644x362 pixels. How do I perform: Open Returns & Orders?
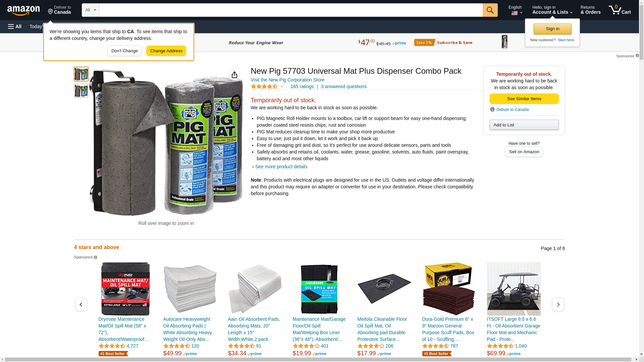[x=590, y=10]
